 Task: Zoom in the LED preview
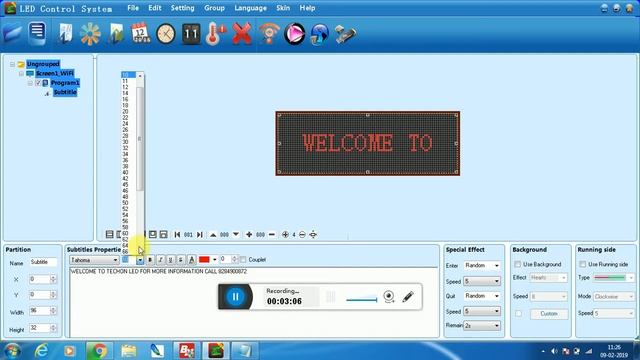click(x=285, y=234)
